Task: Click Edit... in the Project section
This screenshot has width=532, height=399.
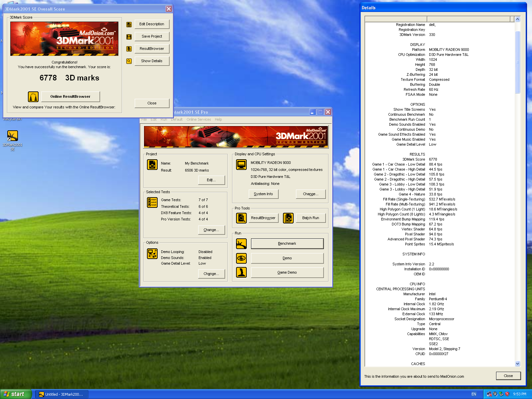Action: [211, 180]
